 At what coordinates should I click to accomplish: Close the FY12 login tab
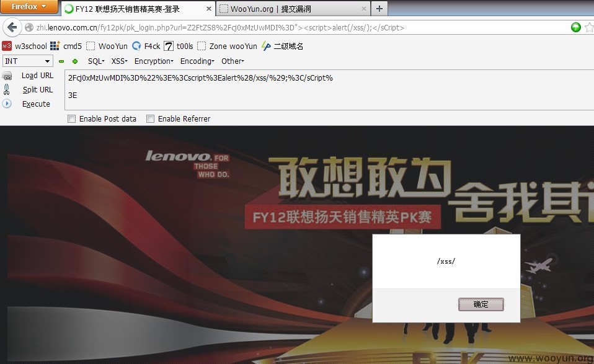(209, 8)
